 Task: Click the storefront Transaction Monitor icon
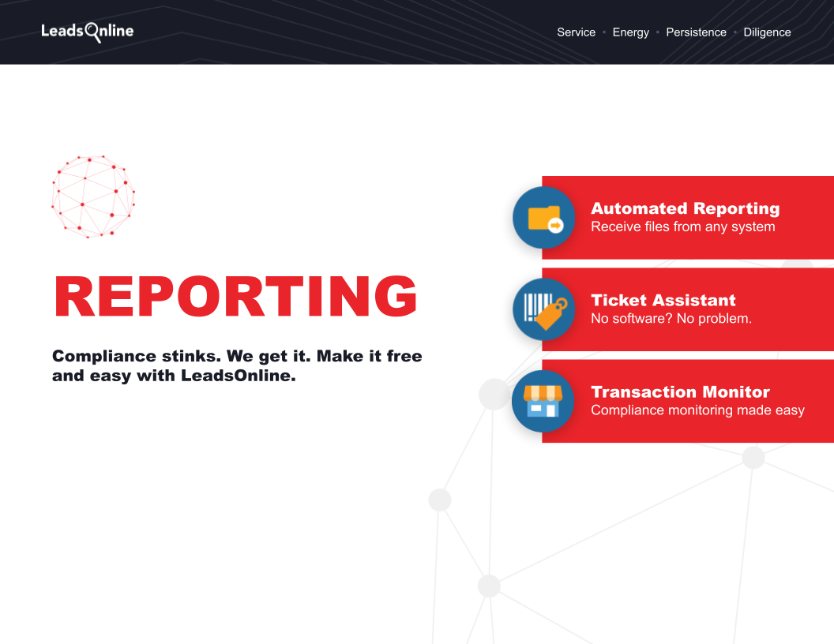click(x=543, y=401)
